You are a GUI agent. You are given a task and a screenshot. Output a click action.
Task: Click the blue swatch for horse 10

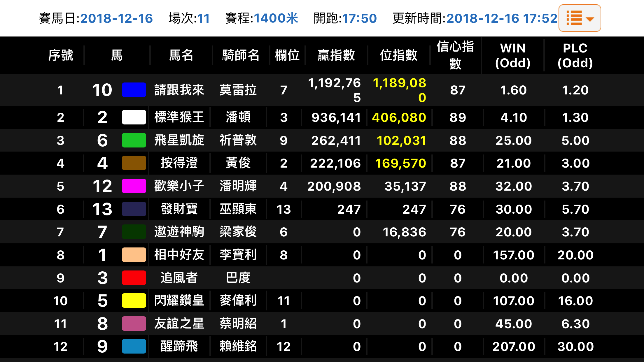tap(134, 90)
